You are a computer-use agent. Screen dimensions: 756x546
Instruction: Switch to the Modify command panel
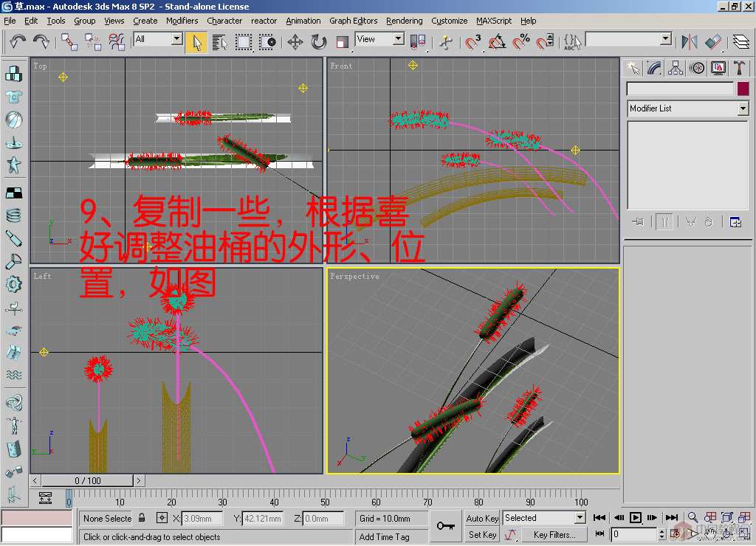(654, 69)
